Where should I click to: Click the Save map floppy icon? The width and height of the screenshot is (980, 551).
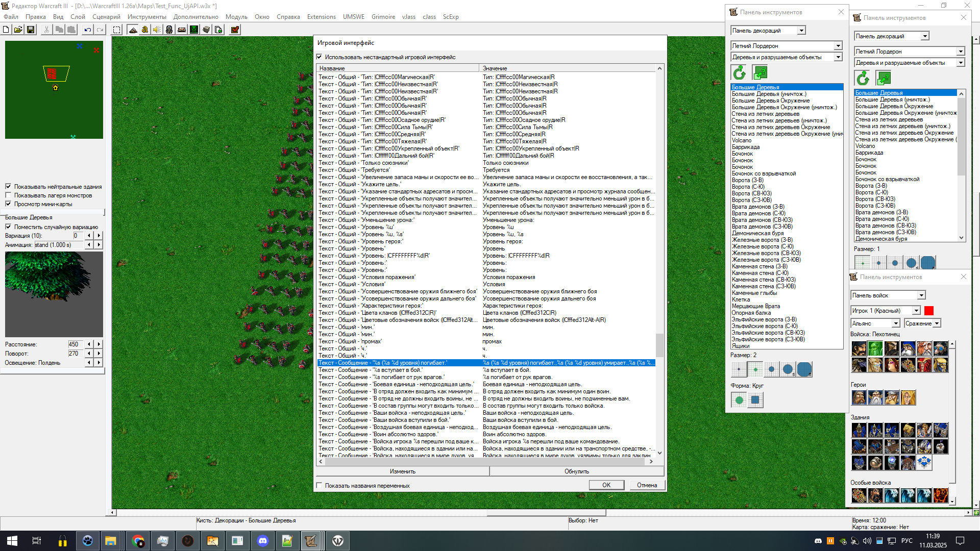click(x=31, y=30)
